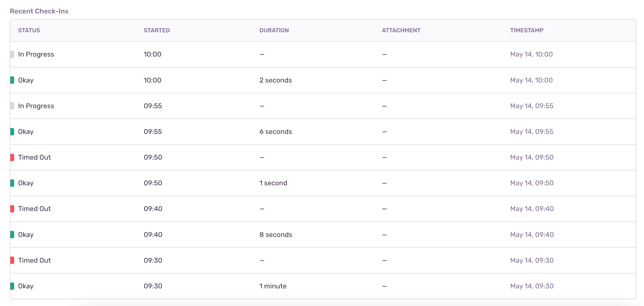644x306 pixels.
Task: Sort by the STARTED column header
Action: 157,30
